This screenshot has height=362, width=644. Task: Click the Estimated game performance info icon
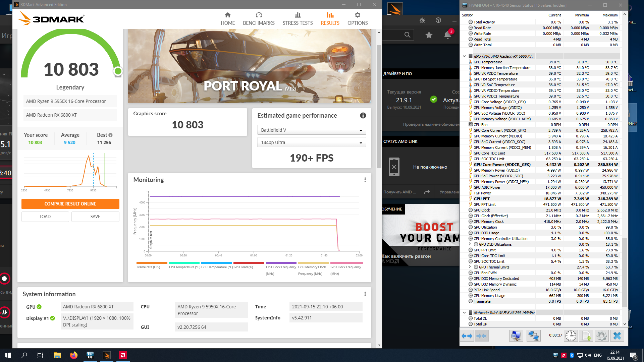(x=363, y=116)
